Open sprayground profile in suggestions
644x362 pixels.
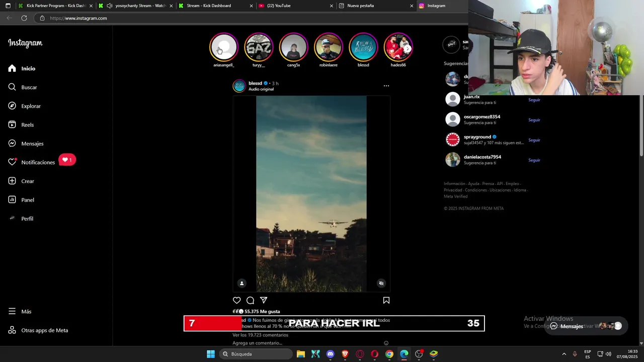click(477, 137)
